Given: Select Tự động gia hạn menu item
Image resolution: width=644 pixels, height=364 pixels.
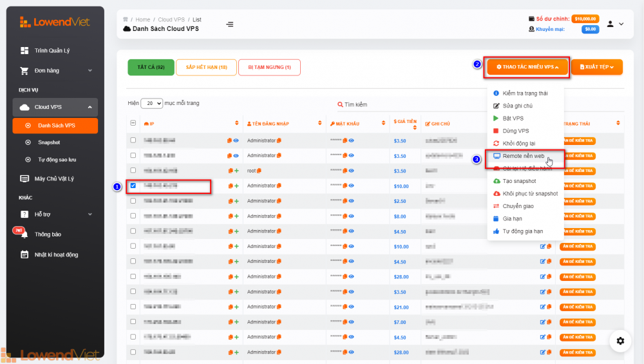Looking at the screenshot, I should click(526, 231).
